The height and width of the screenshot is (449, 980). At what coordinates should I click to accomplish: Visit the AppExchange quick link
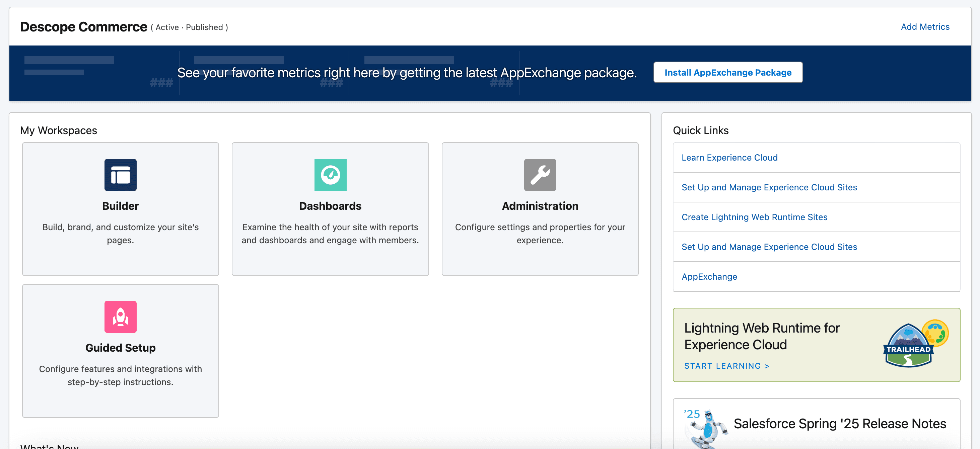709,276
